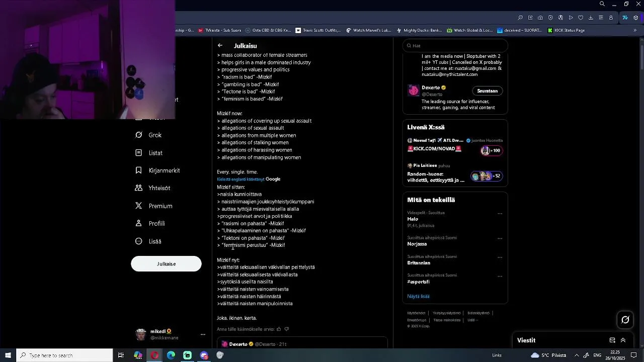Open account options for mikedi
The image size is (644, 362).
[x=203, y=334]
